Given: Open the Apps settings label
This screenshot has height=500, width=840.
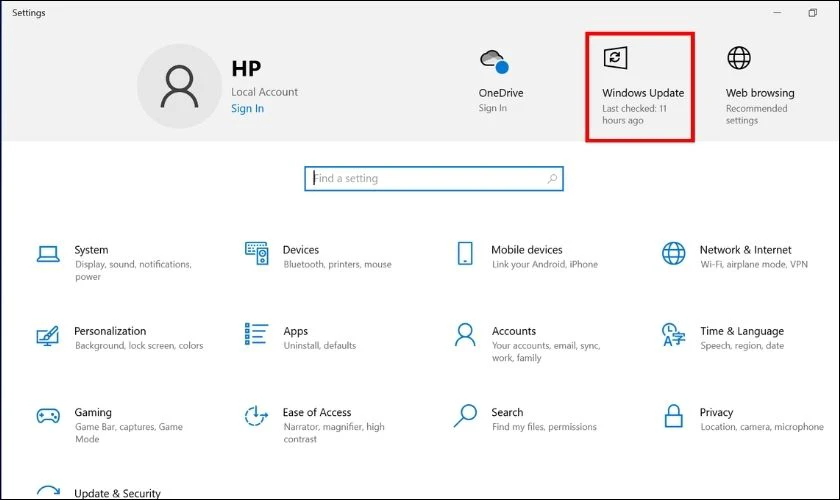Looking at the screenshot, I should [x=295, y=331].
